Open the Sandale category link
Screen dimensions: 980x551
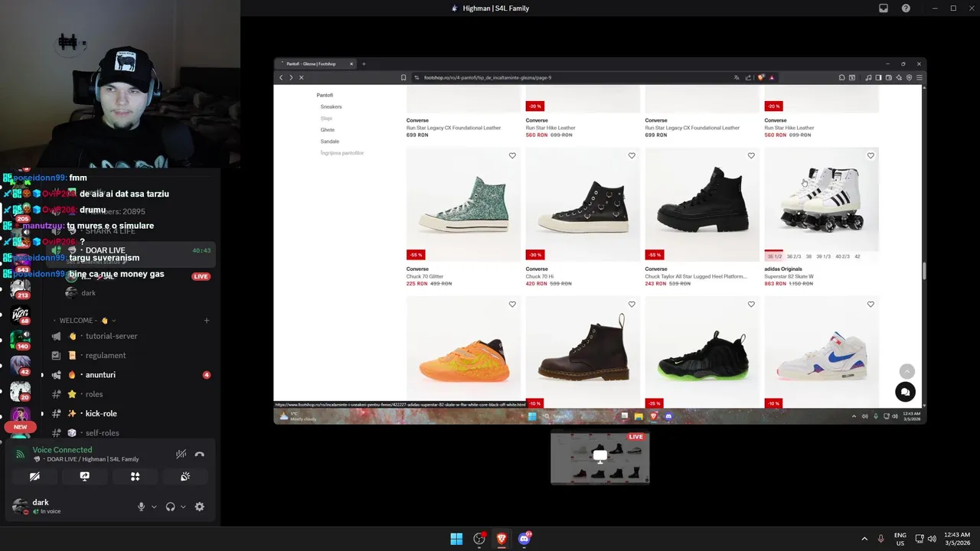pyautogui.click(x=330, y=142)
